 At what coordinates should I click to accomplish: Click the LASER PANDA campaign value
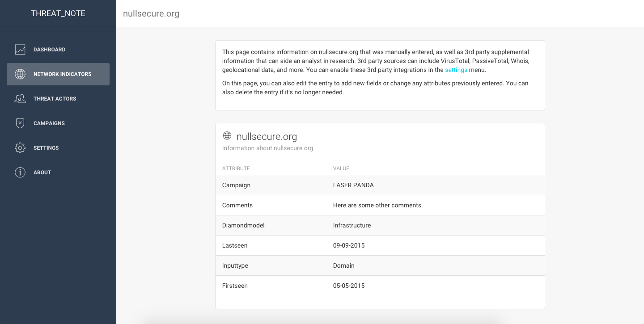click(x=353, y=185)
